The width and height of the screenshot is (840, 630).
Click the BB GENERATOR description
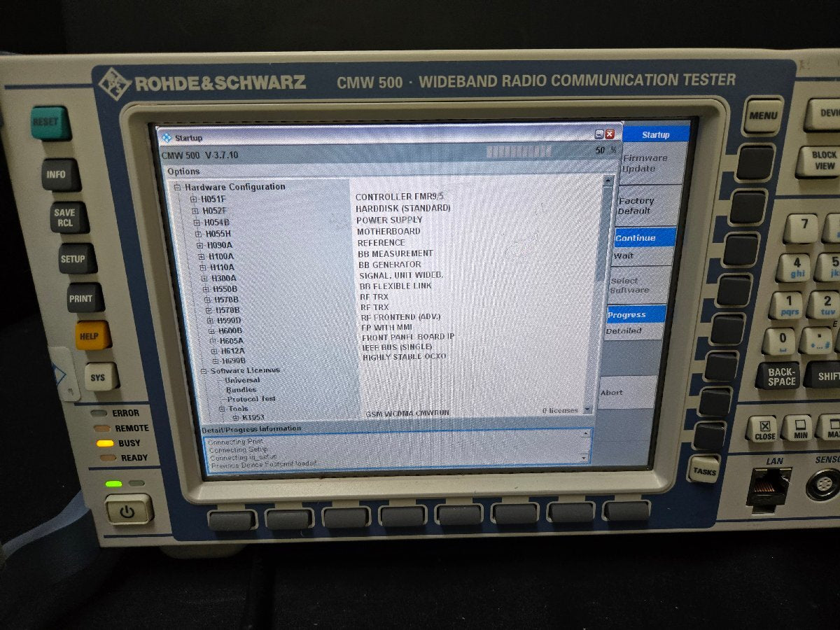390,265
